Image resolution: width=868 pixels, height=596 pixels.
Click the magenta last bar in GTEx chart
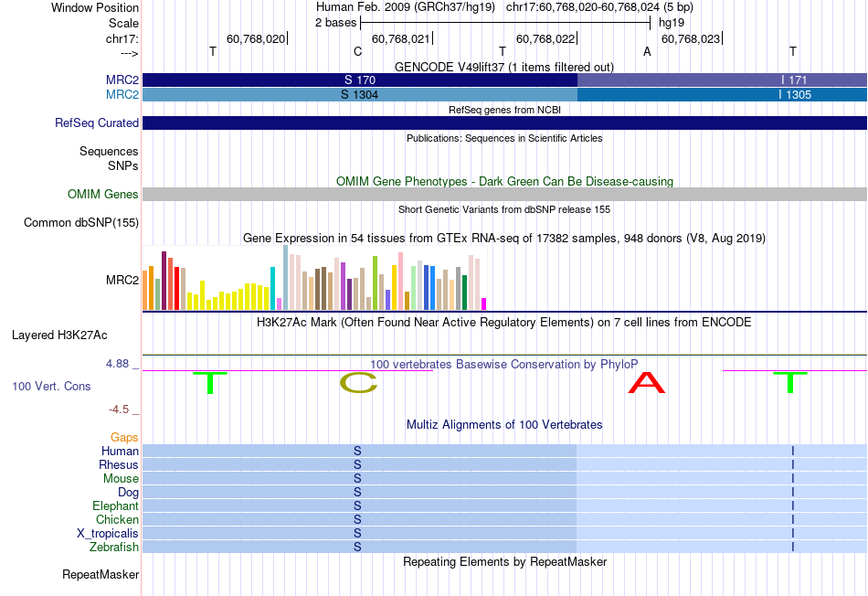483,303
